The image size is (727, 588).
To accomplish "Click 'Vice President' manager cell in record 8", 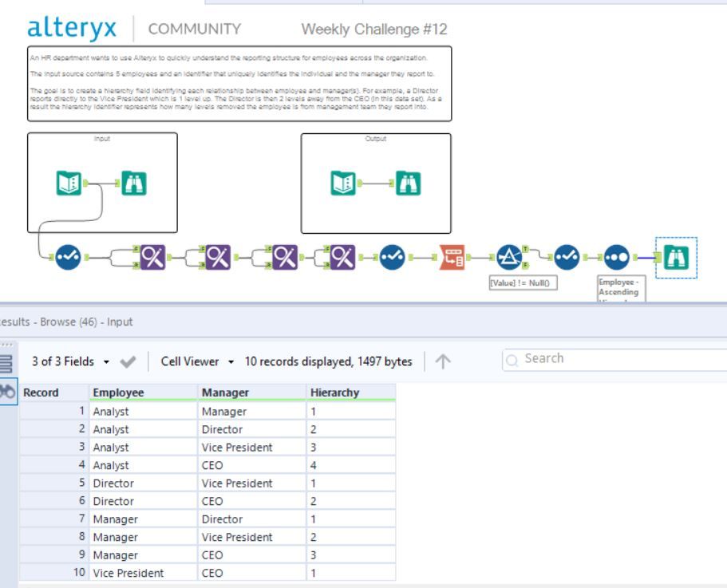I will [252, 537].
